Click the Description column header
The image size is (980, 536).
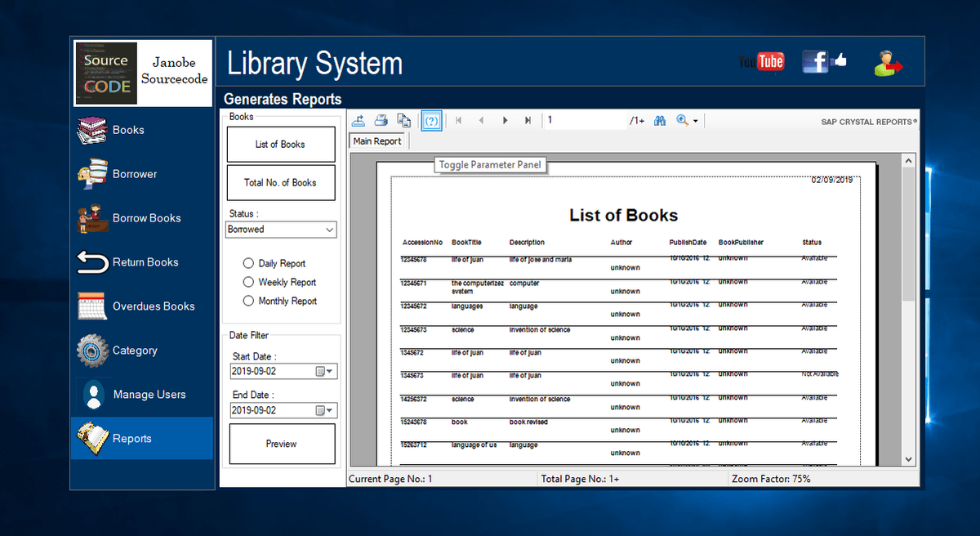click(527, 243)
